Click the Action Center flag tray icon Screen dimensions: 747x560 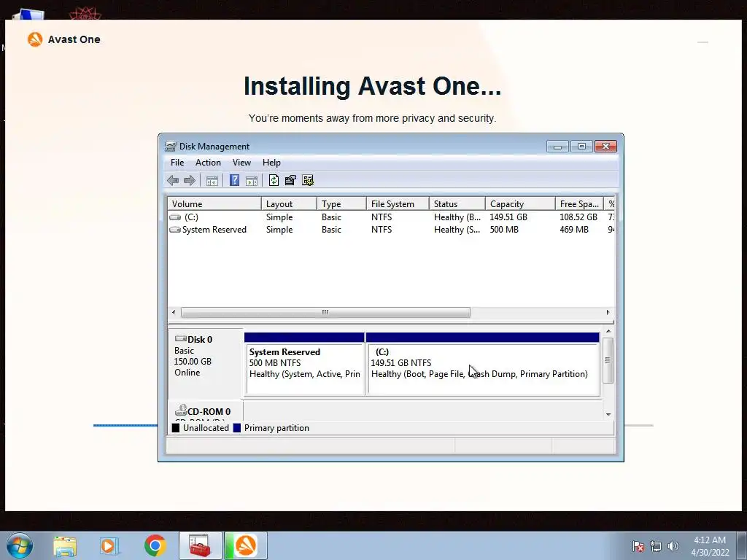click(x=638, y=546)
